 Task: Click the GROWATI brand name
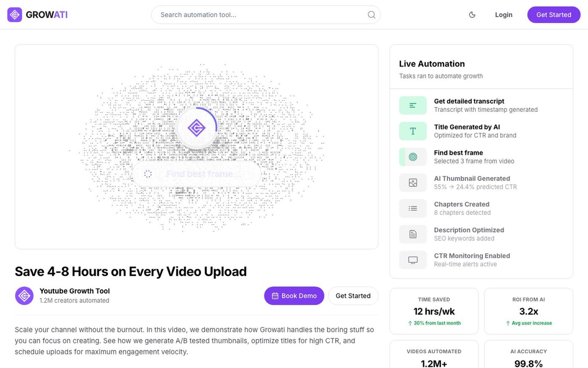47,15
